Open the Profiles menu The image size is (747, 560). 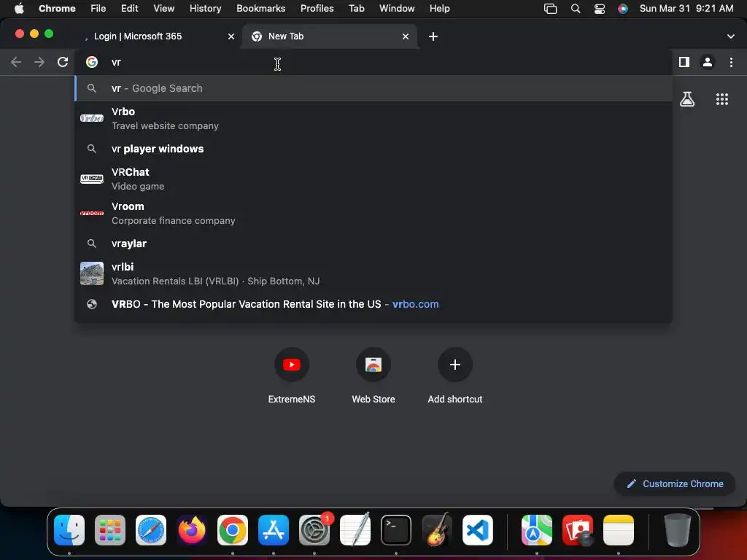317,8
